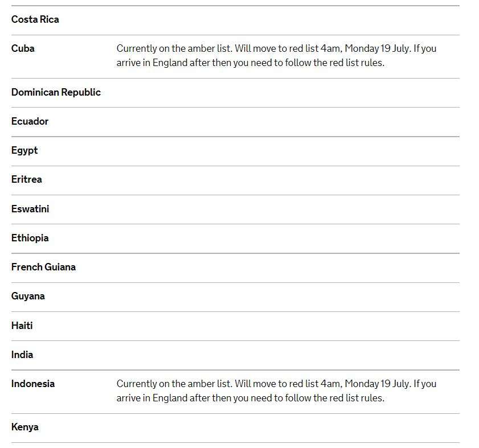This screenshot has height=448, width=479.
Task: Click the Eswatini entry
Action: pyautogui.click(x=30, y=209)
